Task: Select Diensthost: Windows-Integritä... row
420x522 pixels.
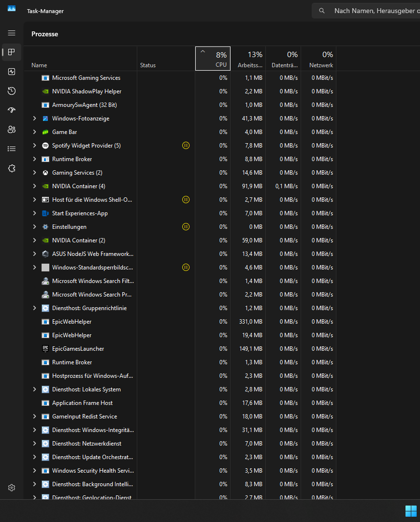Action: pyautogui.click(x=180, y=430)
